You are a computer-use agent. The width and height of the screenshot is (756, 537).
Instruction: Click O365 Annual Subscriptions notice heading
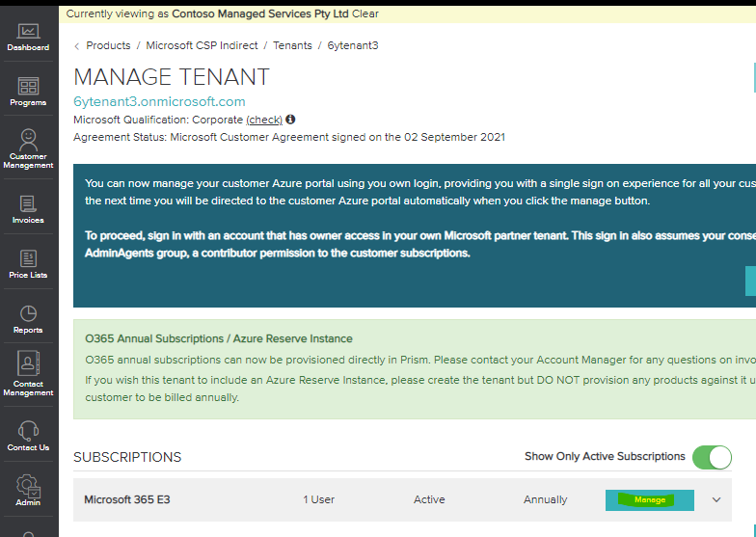(x=218, y=338)
